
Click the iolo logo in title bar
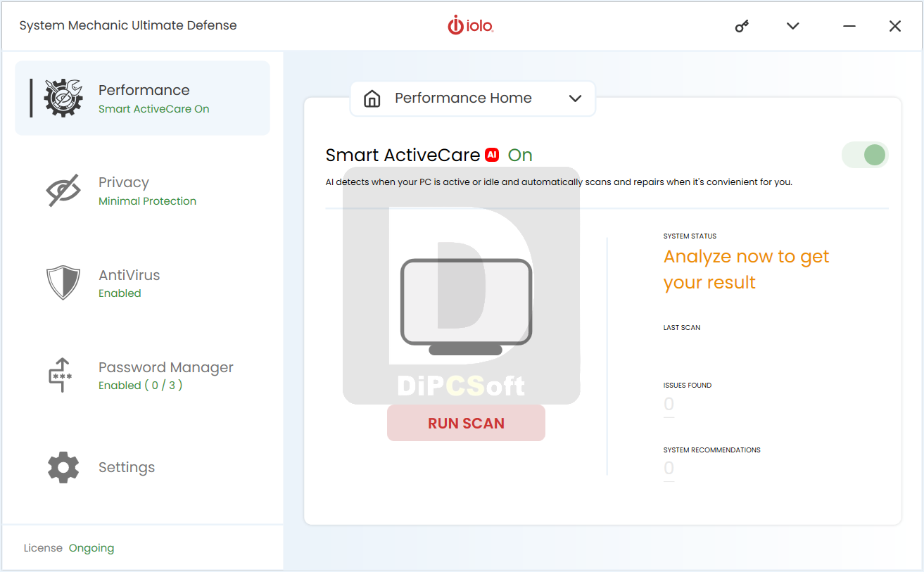pyautogui.click(x=470, y=25)
